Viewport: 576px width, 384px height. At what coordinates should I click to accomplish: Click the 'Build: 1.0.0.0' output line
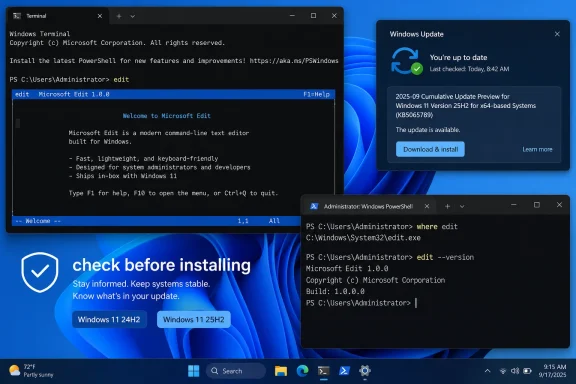(335, 291)
